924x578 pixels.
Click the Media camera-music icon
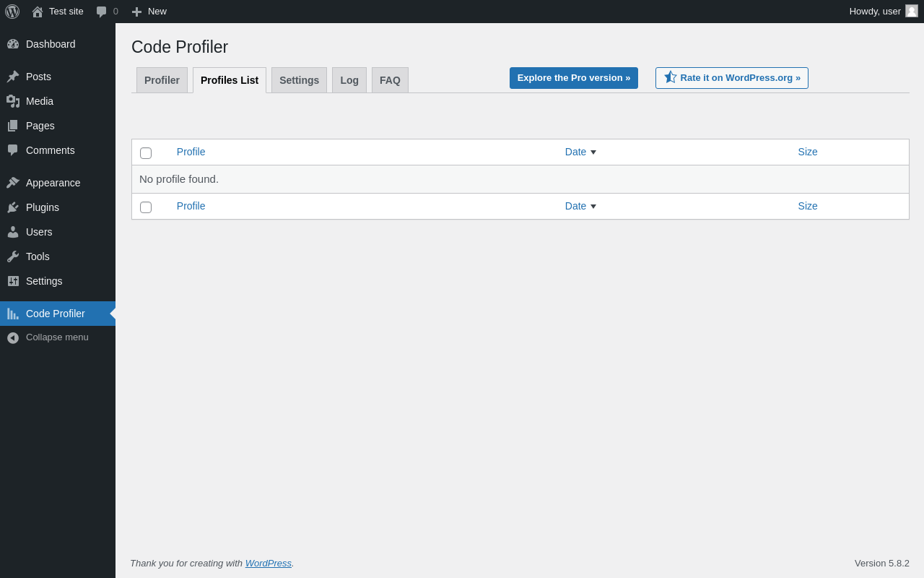click(x=13, y=101)
